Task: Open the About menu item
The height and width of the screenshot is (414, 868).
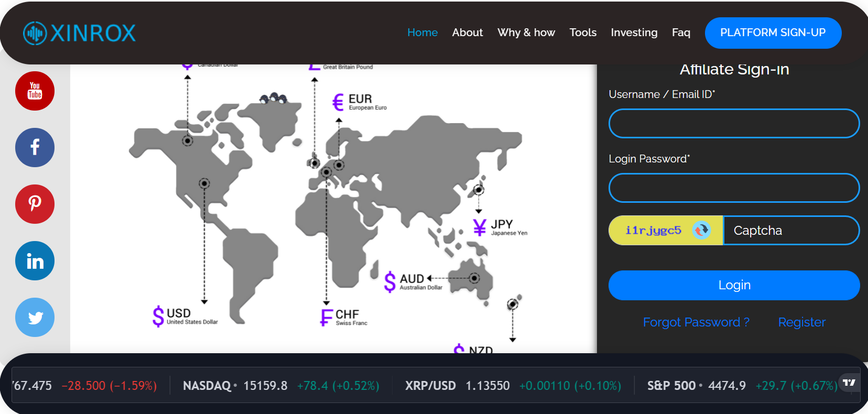Action: point(467,32)
